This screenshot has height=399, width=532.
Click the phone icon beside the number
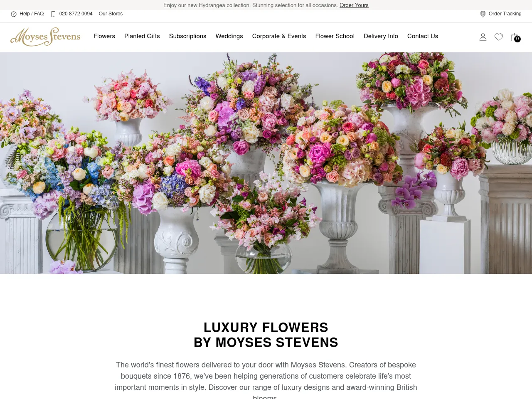point(53,14)
